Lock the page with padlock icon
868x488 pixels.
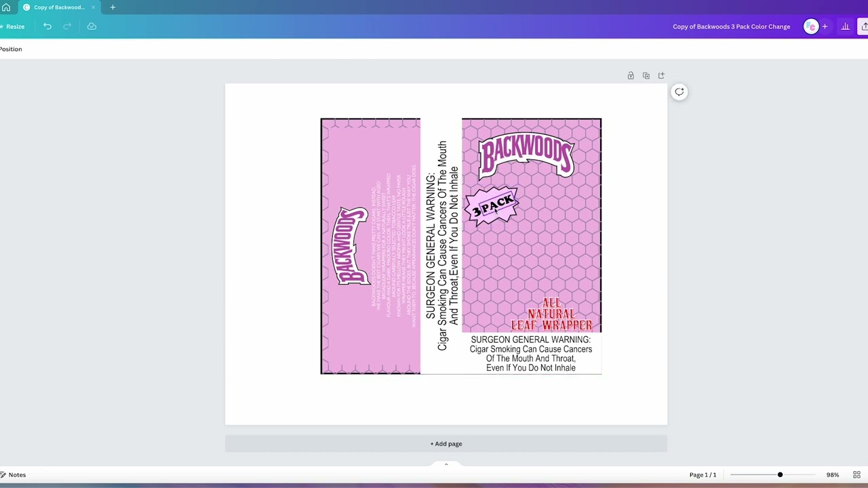coord(631,75)
